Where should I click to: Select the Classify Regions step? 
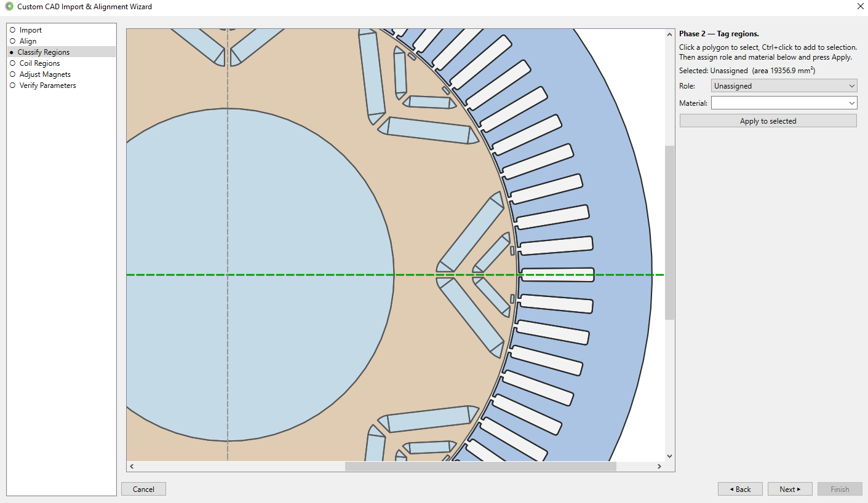(43, 52)
